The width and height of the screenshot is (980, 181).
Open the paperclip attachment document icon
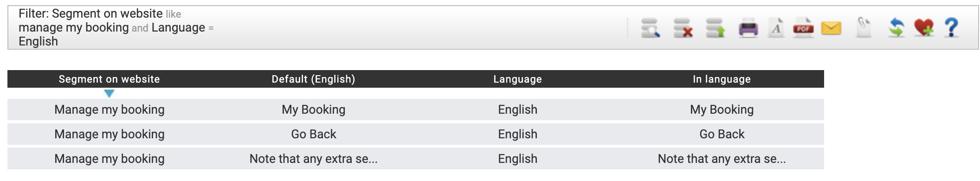[x=864, y=28]
